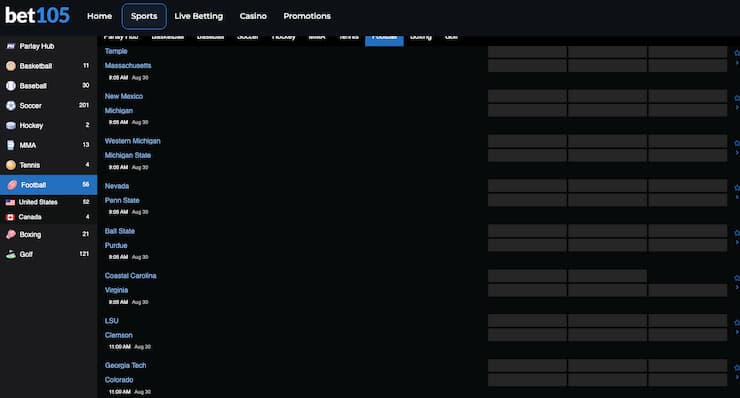This screenshot has width=740, height=398.
Task: Favorite the Nevada vs Penn State star
Action: (x=737, y=187)
